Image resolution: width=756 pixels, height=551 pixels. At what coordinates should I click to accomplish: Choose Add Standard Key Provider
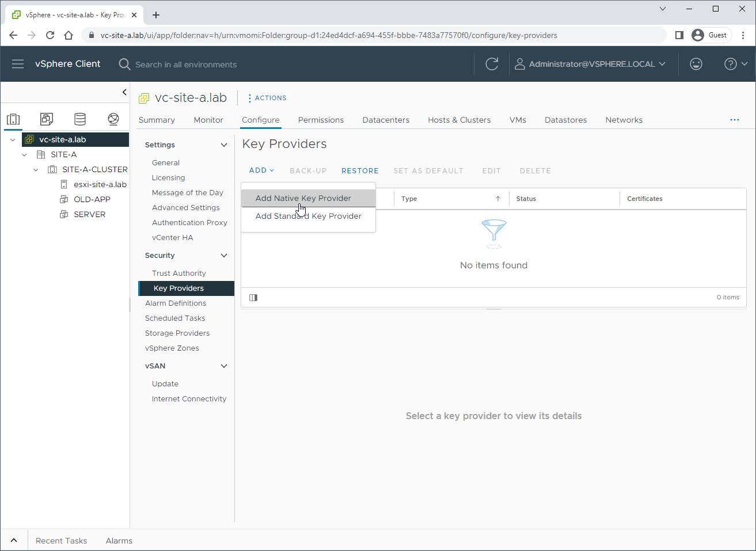pyautogui.click(x=308, y=216)
